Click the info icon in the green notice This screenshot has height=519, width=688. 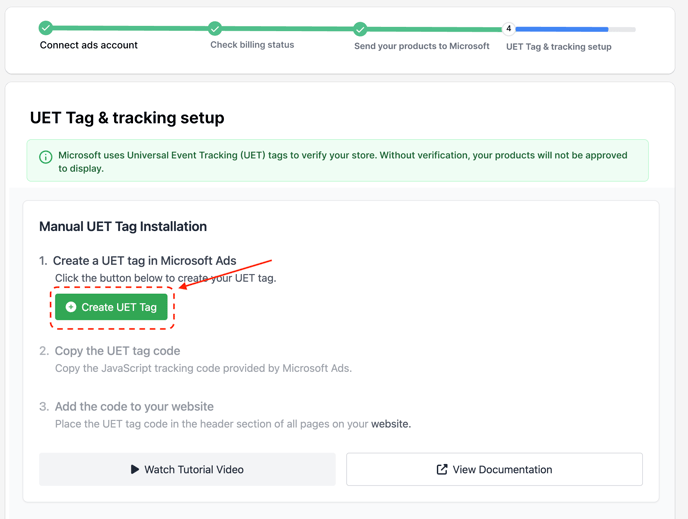coord(46,157)
